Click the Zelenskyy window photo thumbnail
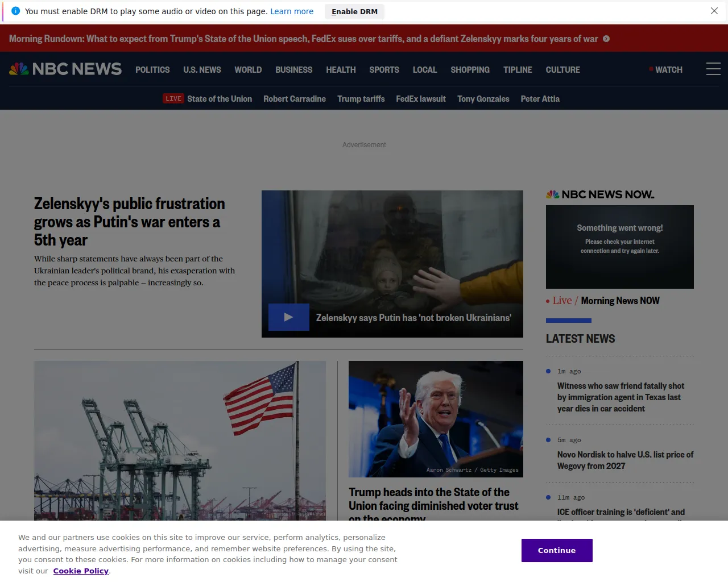This screenshot has width=728, height=582. (392, 264)
